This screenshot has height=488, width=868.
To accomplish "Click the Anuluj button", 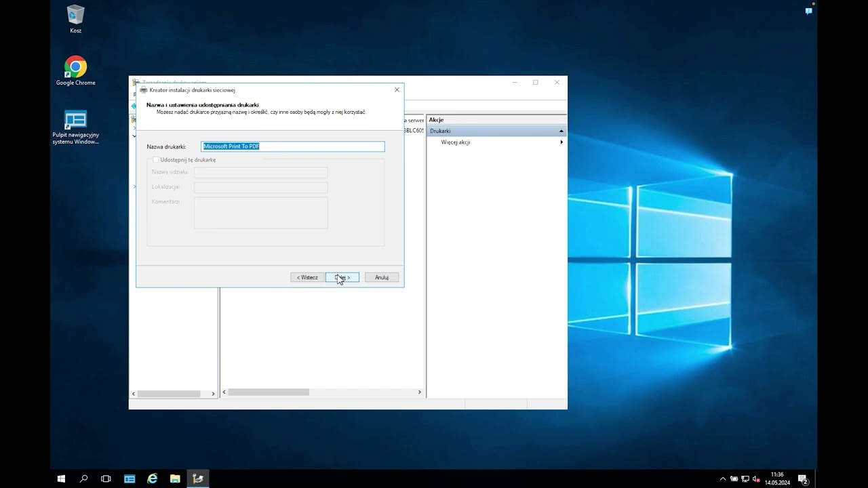I will pyautogui.click(x=382, y=277).
